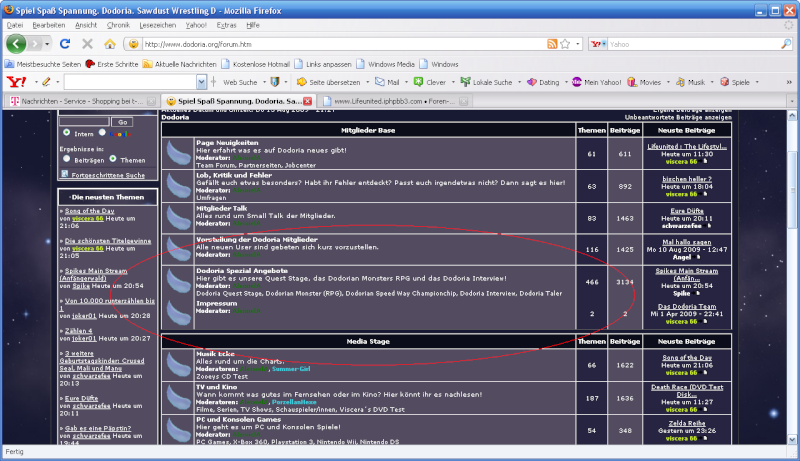Click the scrollbar up arrow
The image size is (800, 461).
(792, 116)
